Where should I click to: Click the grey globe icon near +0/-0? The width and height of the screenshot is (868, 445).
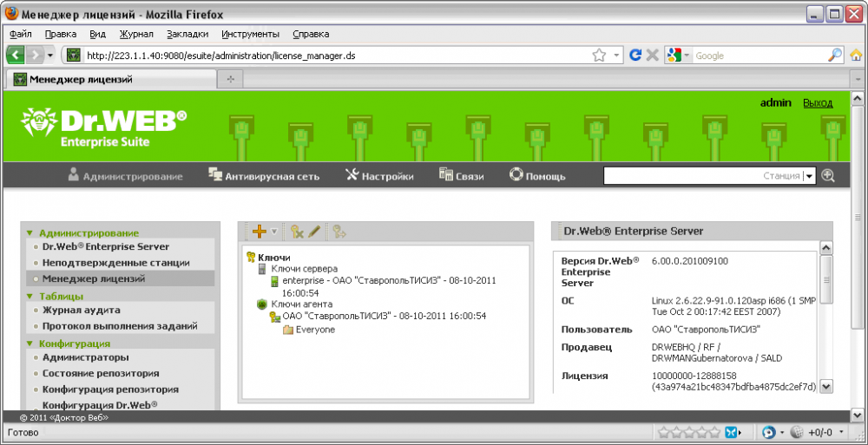(x=797, y=432)
